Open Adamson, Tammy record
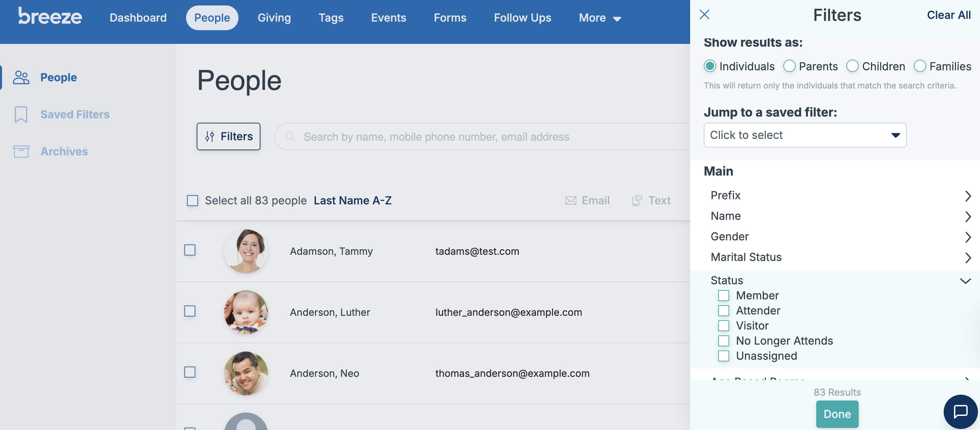This screenshot has height=430, width=980. pyautogui.click(x=331, y=251)
